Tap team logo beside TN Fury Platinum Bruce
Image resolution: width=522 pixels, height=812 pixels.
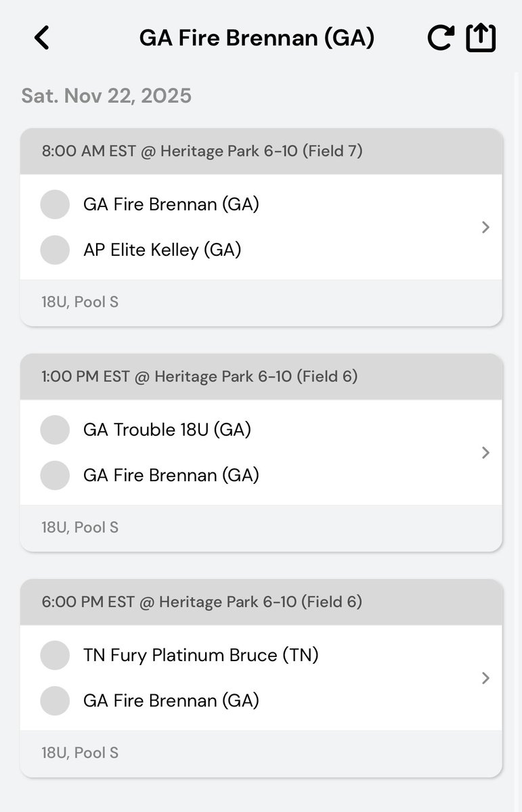tap(55, 655)
